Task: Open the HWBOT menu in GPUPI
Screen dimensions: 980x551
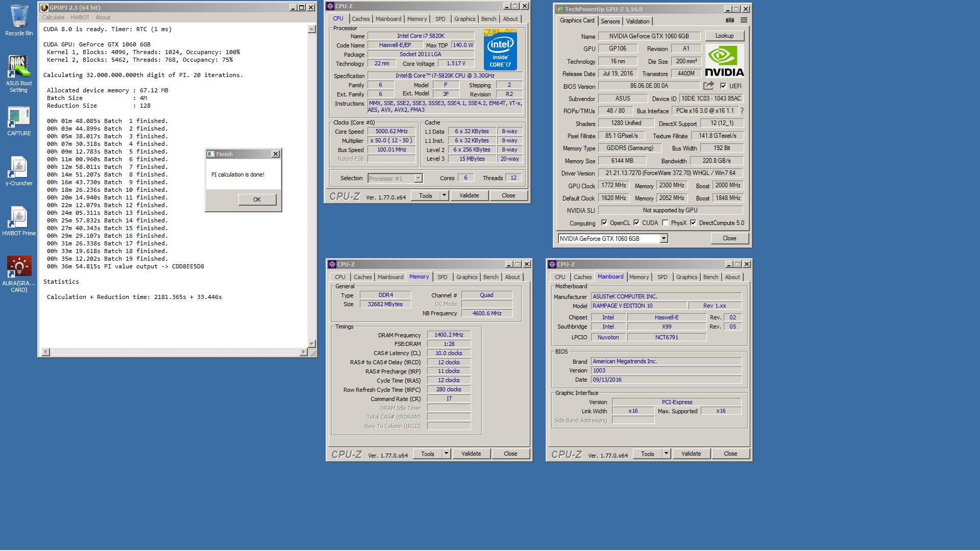Action: 80,17
